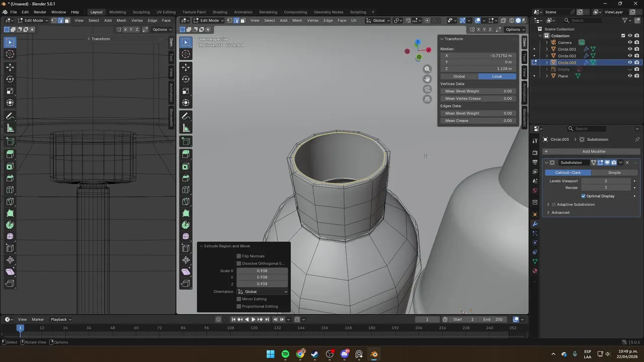The image size is (644, 362).
Task: Switch to the Sculpting workspace tab
Action: click(x=141, y=12)
